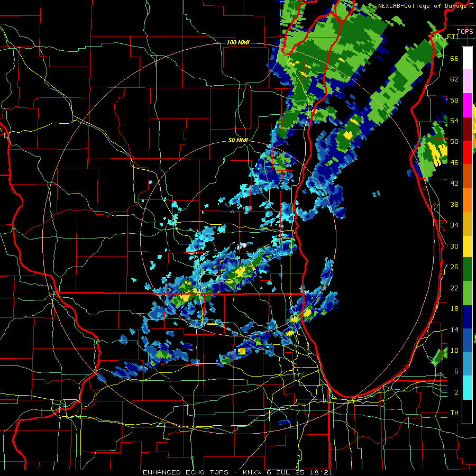Screen dimensions: 476x476
Task: Click the 62 value on the legend scale
Action: point(454,79)
